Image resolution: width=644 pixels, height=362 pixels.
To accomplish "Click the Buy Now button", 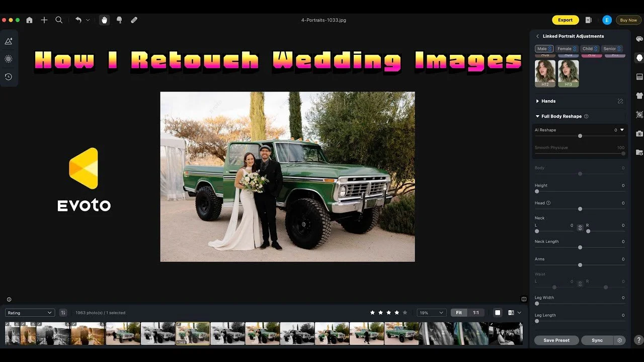I will [628, 20].
